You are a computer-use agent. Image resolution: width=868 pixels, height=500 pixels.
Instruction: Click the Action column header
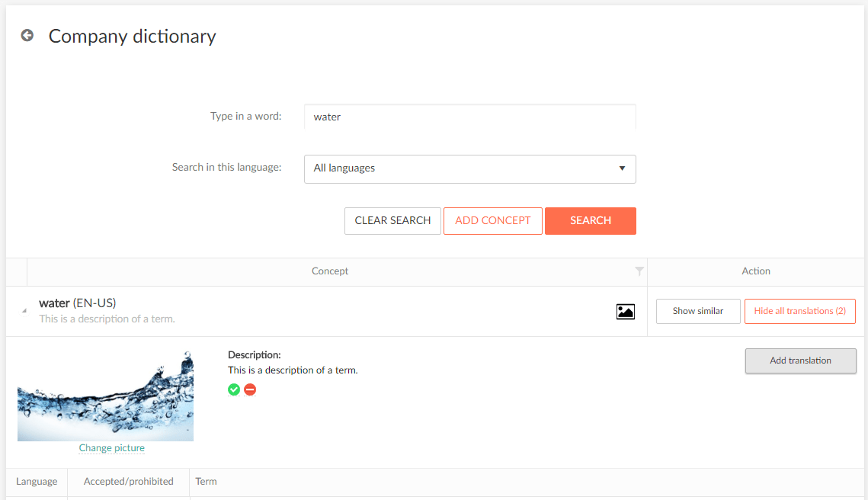(x=756, y=271)
